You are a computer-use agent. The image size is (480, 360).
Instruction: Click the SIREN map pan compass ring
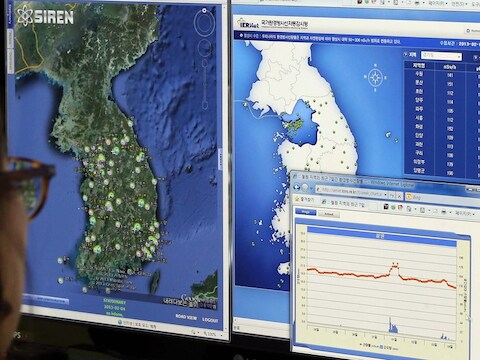click(x=205, y=23)
